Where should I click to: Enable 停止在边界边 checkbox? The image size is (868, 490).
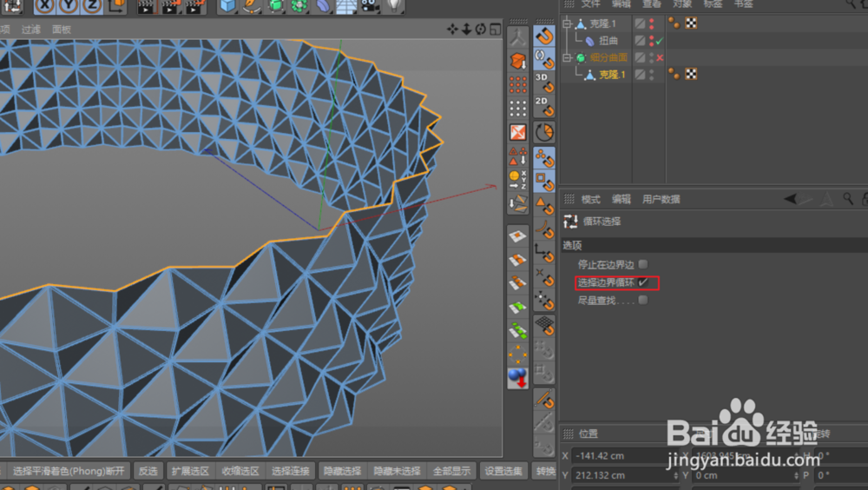click(x=642, y=264)
